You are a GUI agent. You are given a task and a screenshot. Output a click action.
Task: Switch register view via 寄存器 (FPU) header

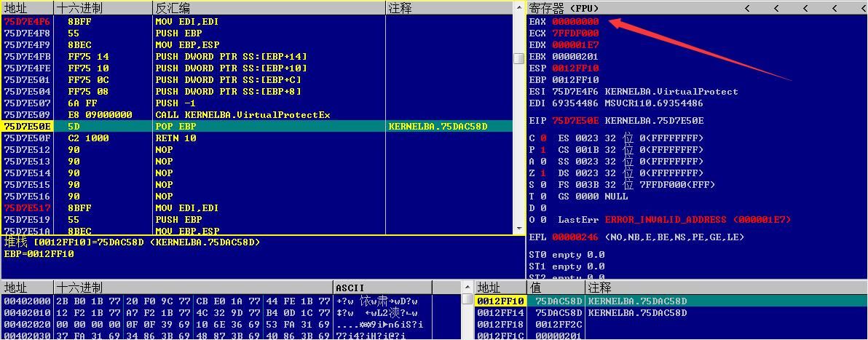coord(564,8)
